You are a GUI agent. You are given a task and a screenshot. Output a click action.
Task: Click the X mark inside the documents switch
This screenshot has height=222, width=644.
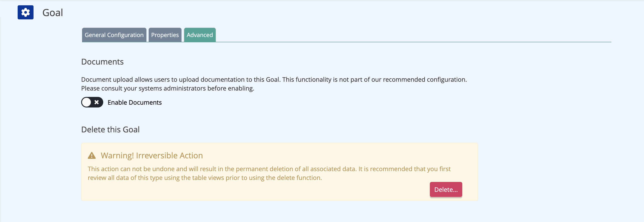click(97, 102)
